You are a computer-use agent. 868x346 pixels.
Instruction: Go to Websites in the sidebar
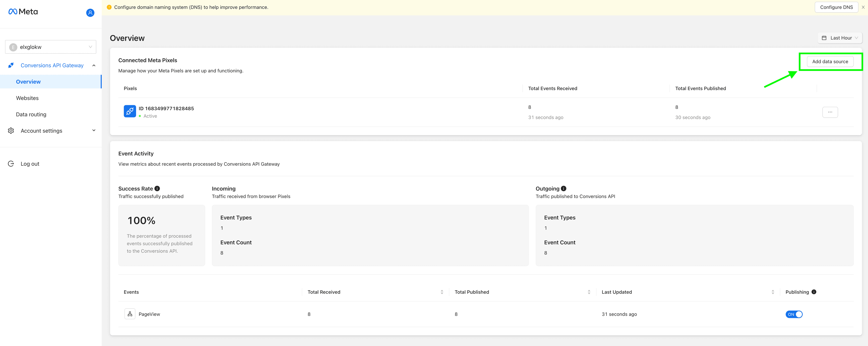pos(27,98)
